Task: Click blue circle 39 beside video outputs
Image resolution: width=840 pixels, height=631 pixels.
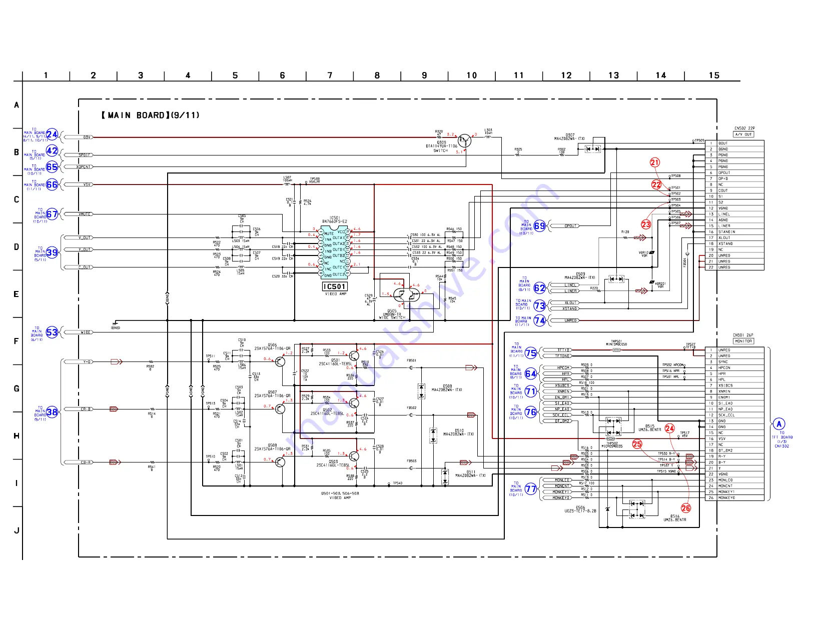Action: [52, 252]
